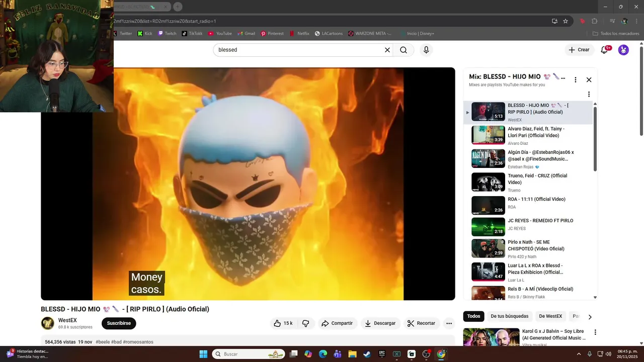The width and height of the screenshot is (644, 362).
Task: Open a new Chrome tab
Action: click(178, 7)
